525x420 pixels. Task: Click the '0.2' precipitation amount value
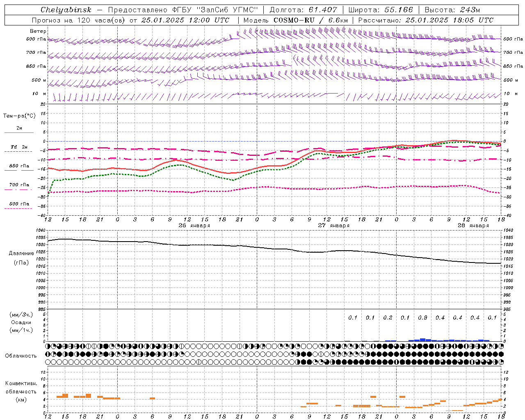388,317
